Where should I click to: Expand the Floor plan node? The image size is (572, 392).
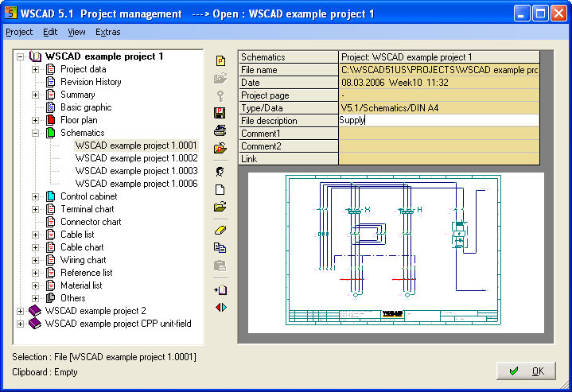click(35, 120)
